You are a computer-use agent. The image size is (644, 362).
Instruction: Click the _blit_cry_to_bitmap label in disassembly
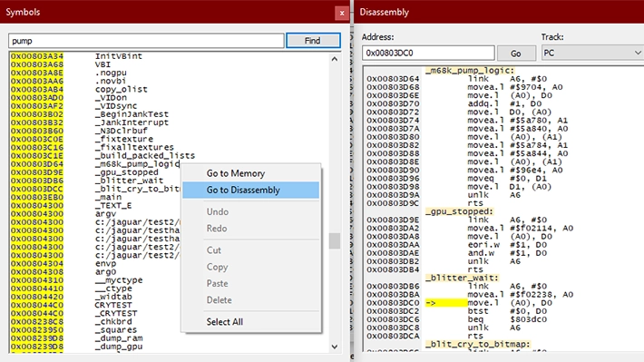(x=478, y=345)
